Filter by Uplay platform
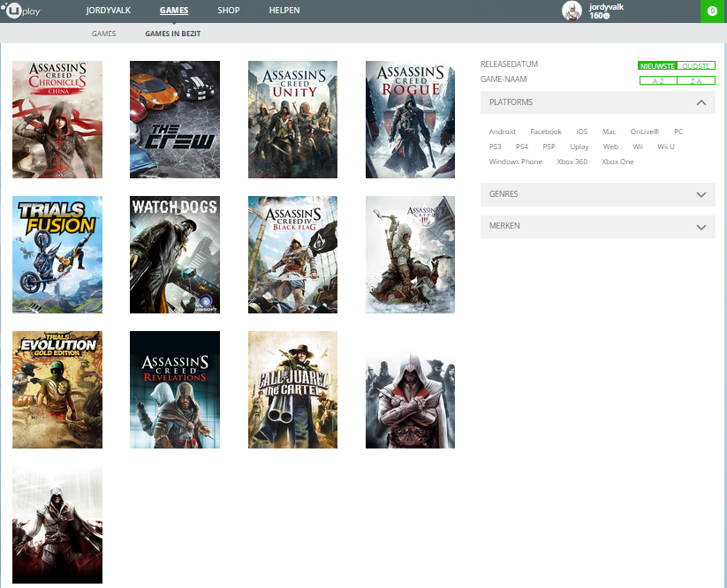 [x=579, y=147]
